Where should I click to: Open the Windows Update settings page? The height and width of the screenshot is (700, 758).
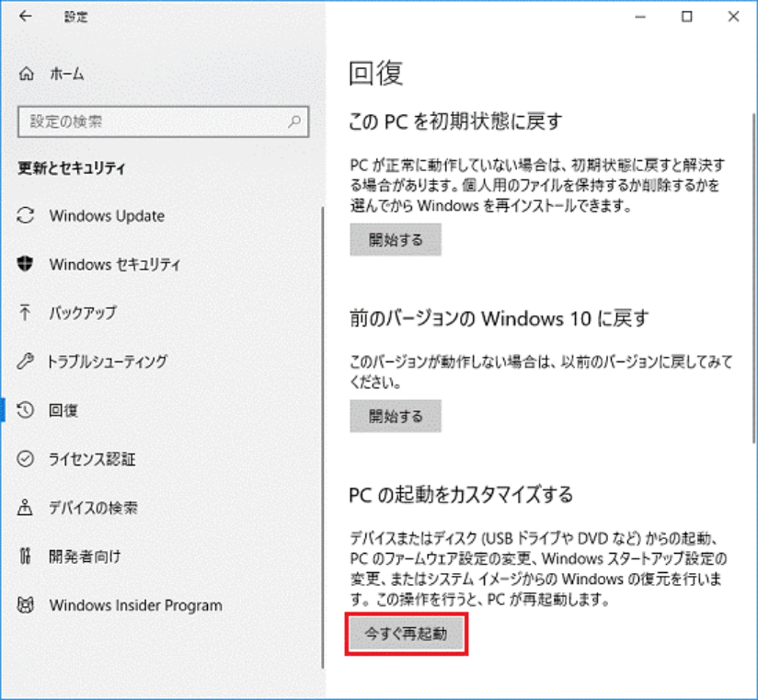(107, 215)
